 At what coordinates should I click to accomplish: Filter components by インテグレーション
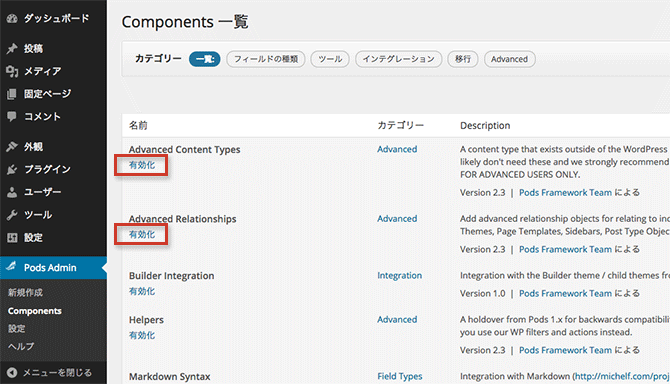click(398, 59)
